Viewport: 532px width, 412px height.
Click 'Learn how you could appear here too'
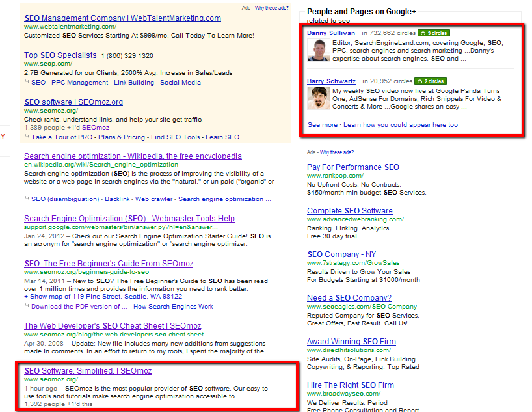click(x=401, y=125)
